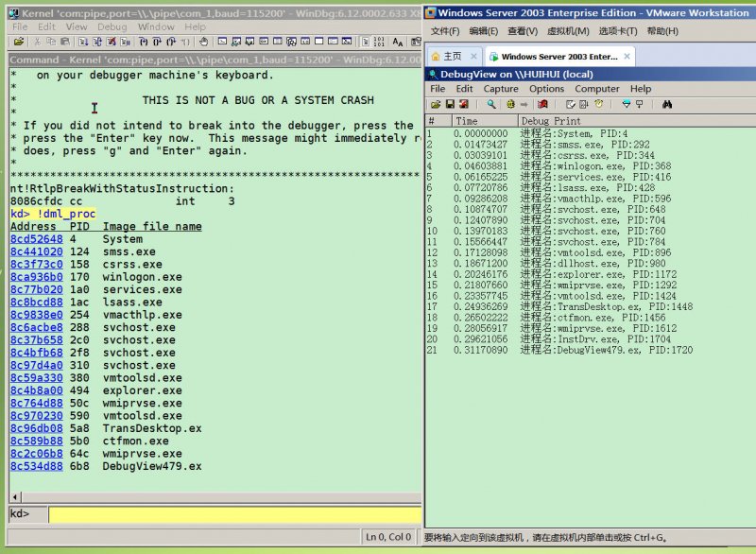This screenshot has height=554, width=756.
Task: Click the Paste icon in WinDbg toolbar
Action: (65, 42)
